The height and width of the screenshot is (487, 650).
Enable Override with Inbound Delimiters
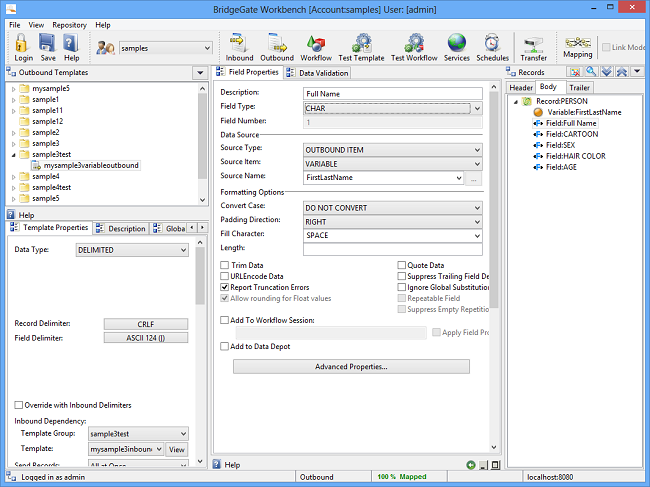[x=19, y=405]
